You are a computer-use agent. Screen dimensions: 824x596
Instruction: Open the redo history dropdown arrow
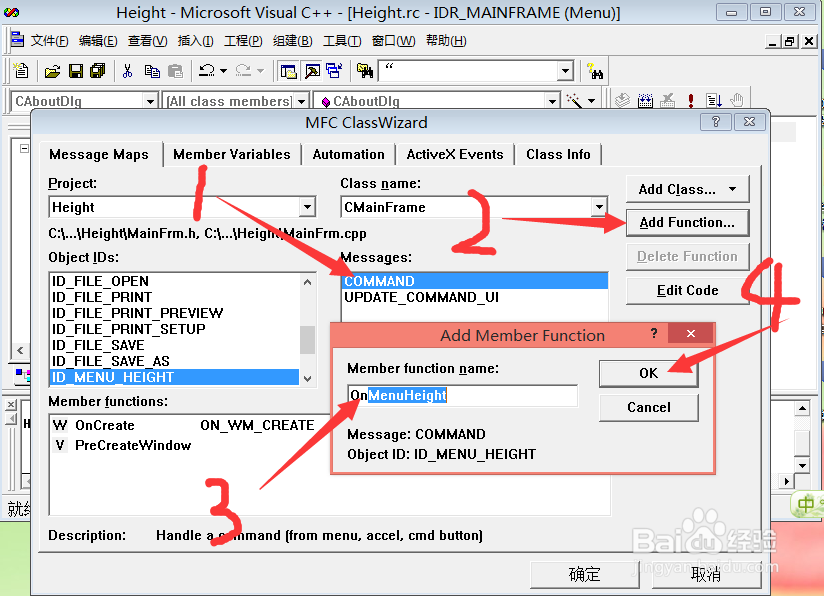(261, 70)
